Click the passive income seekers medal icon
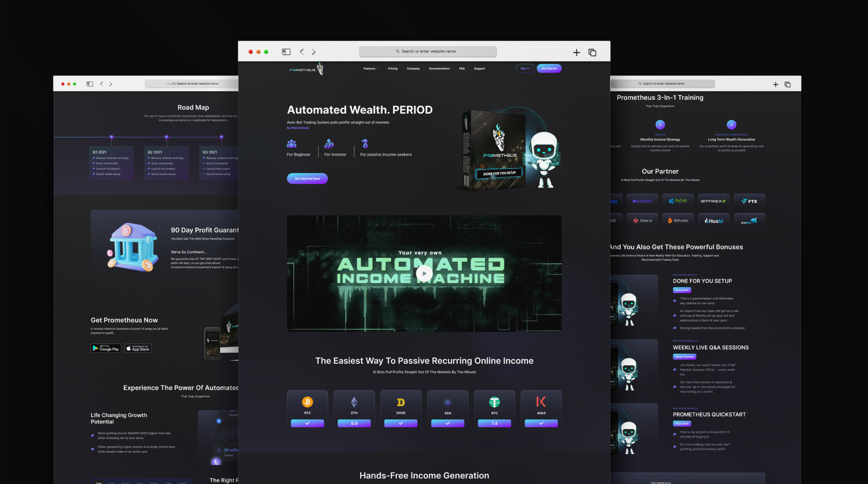This screenshot has width=868, height=484. coord(365,143)
